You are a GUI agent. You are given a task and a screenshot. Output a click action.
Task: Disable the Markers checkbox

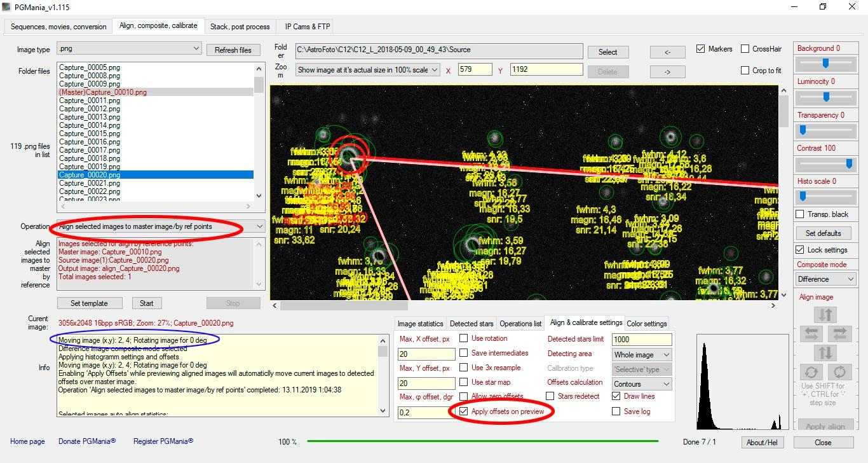701,49
